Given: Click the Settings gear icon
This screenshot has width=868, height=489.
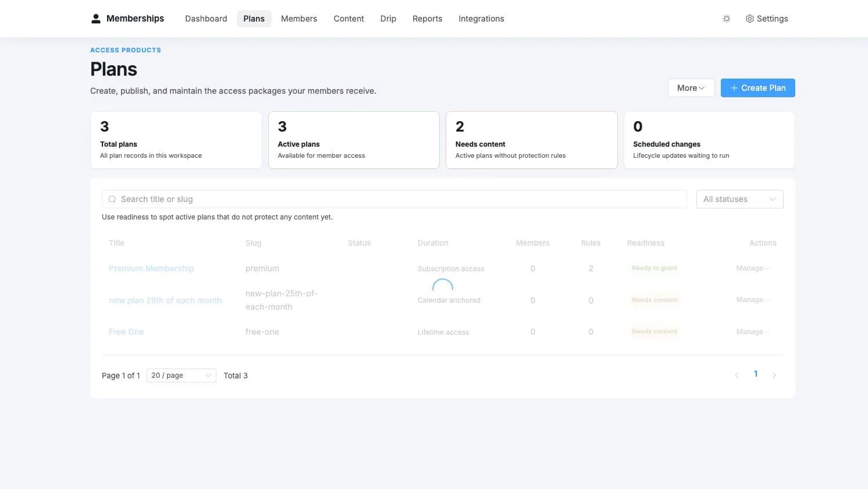Looking at the screenshot, I should (x=750, y=19).
